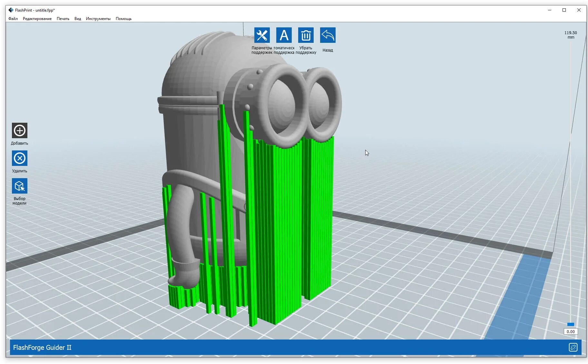
Task: Open the Печать menu
Action: pos(63,19)
